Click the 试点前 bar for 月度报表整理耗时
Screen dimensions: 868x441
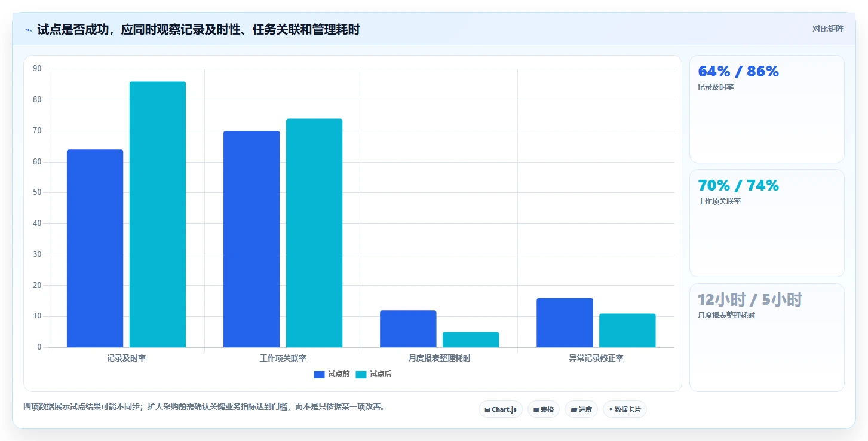coord(408,329)
